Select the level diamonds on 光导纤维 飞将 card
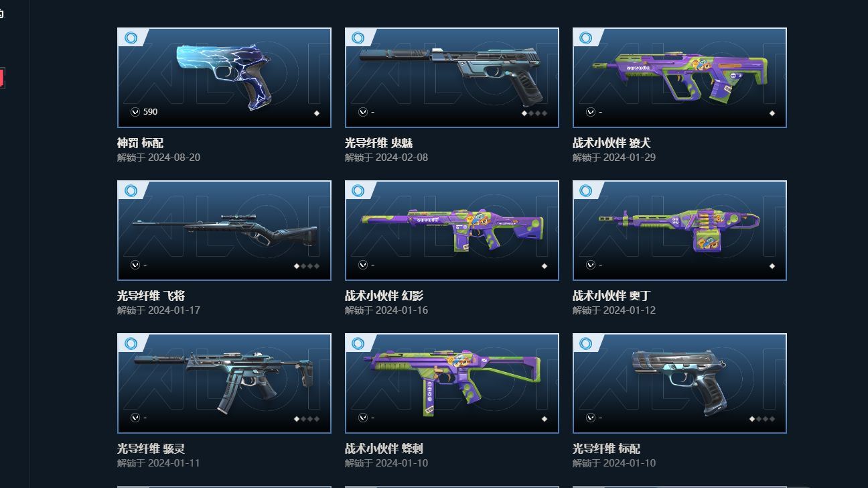Viewport: 868px width, 488px height. [x=307, y=266]
